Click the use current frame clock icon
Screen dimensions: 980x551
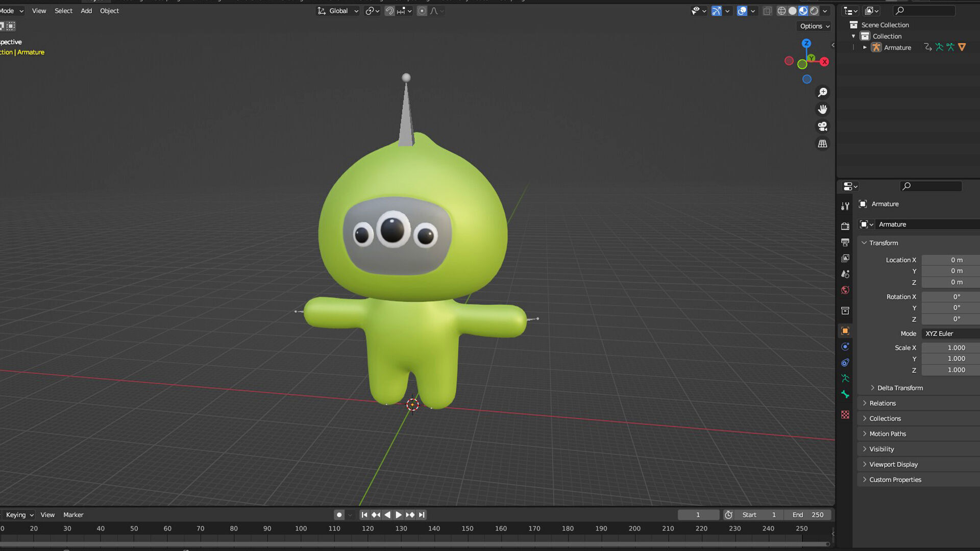point(728,515)
